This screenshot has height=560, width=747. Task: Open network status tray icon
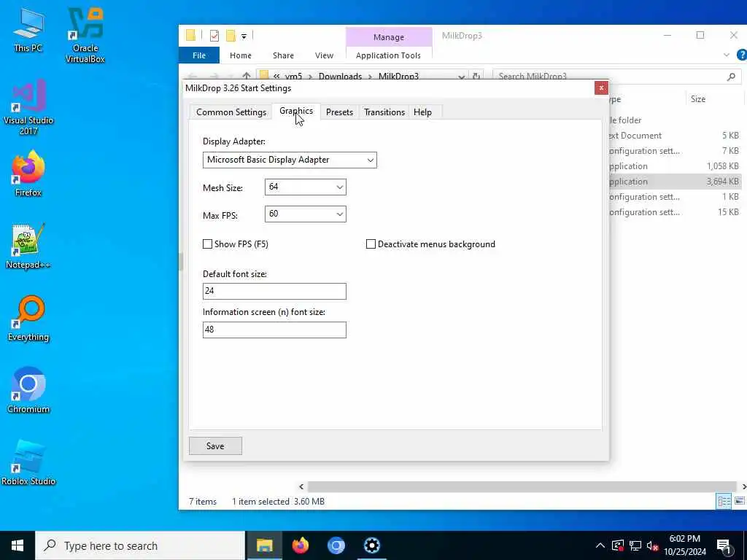(635, 545)
